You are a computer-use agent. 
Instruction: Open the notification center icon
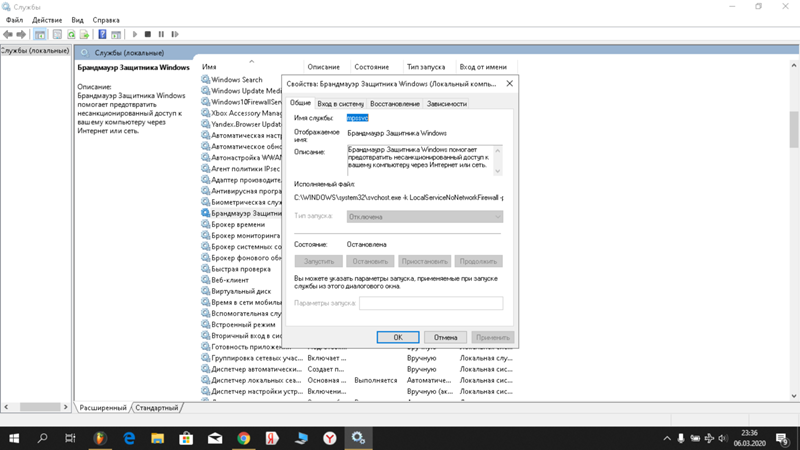pos(782,439)
